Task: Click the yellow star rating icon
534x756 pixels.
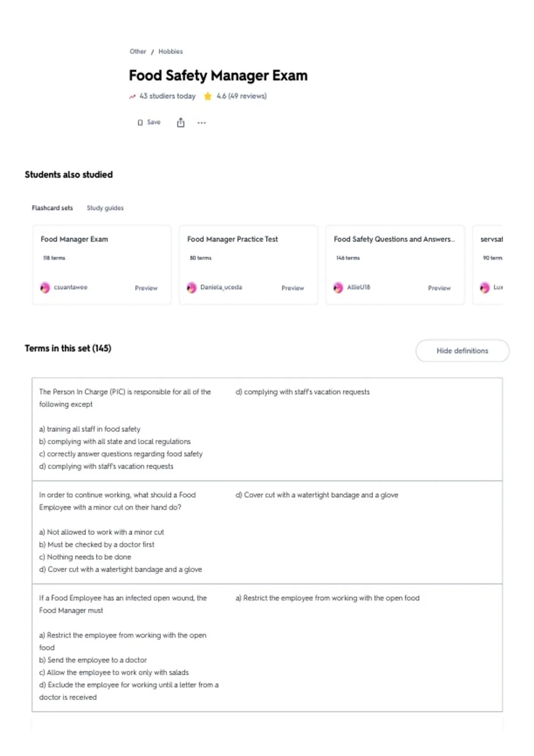Action: [x=207, y=96]
